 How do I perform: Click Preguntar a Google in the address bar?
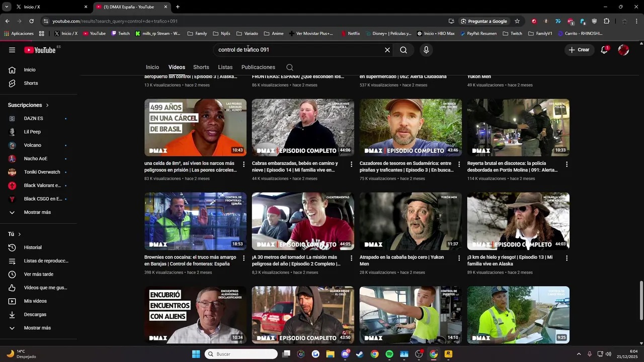pyautogui.click(x=484, y=21)
